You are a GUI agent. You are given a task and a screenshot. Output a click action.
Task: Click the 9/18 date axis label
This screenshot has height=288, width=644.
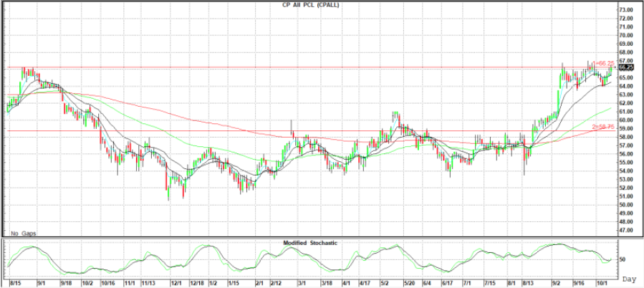[x=68, y=284]
